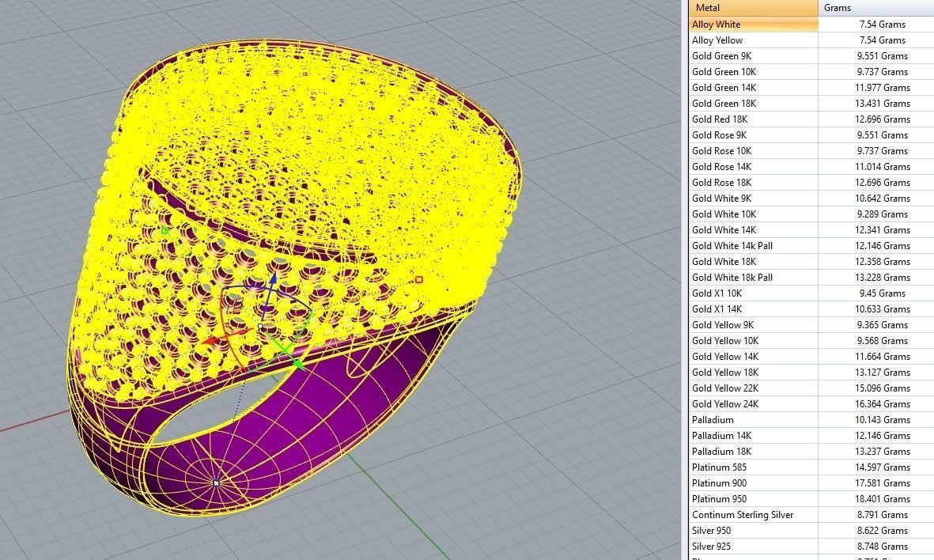Select the 'Silver 925' row
This screenshot has width=934, height=560.
pyautogui.click(x=811, y=547)
